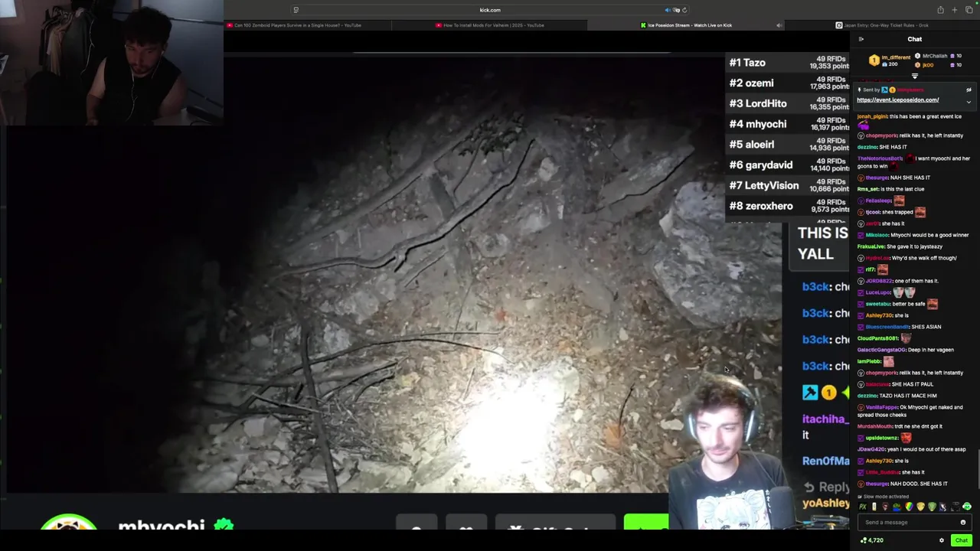The height and width of the screenshot is (551, 980).
Task: Select leaderboard entry #7 LettyVision
Action: [x=788, y=185]
